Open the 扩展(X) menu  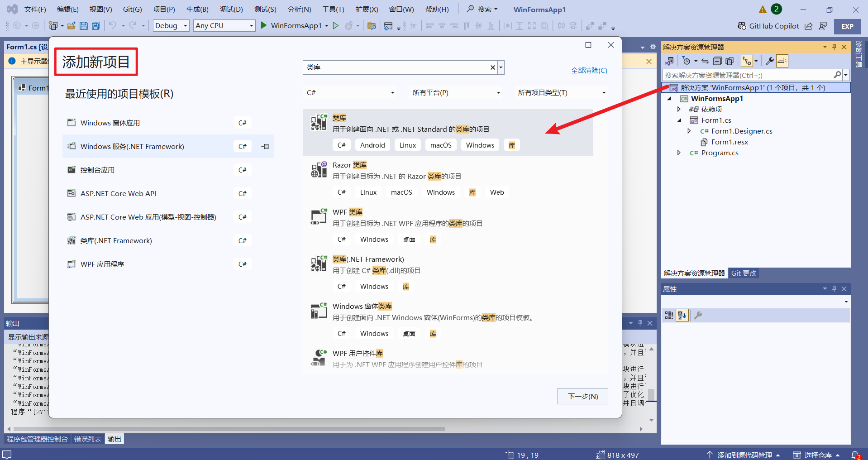[x=367, y=10]
